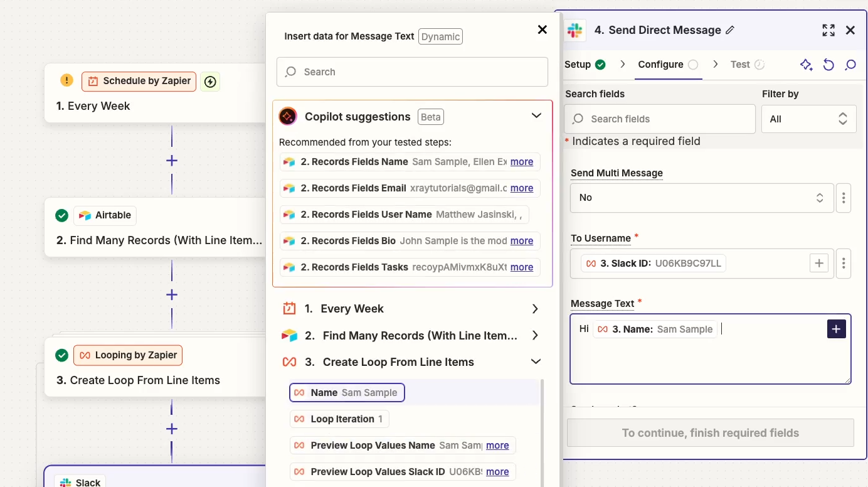This screenshot has height=487, width=868.
Task: Insert Records Fields Name suggestion
Action: pos(410,162)
